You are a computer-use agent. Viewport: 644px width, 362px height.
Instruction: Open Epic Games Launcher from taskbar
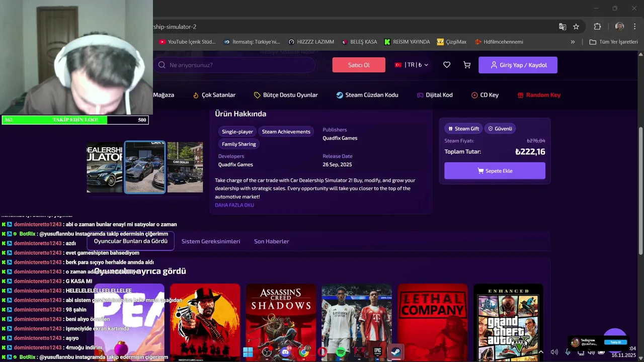[377, 352]
